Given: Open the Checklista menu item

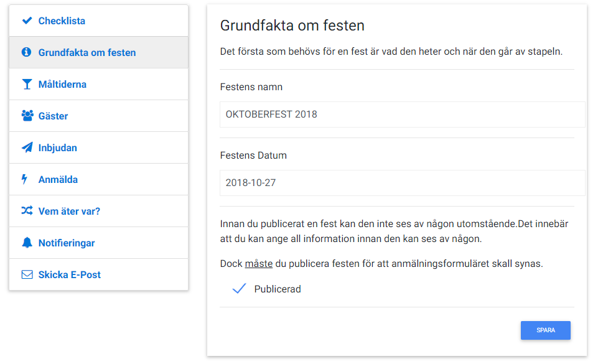Looking at the screenshot, I should click(x=98, y=21).
